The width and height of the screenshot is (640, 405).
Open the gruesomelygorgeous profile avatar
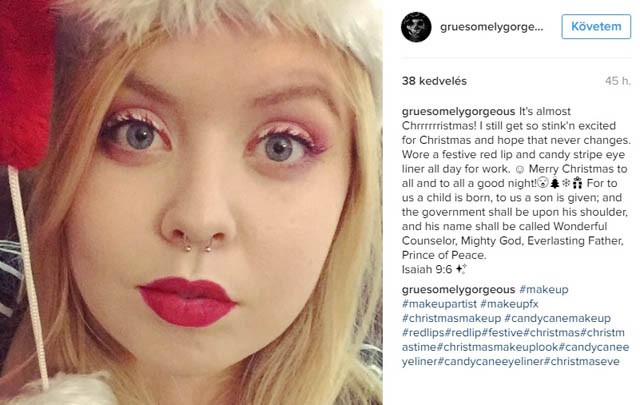416,27
